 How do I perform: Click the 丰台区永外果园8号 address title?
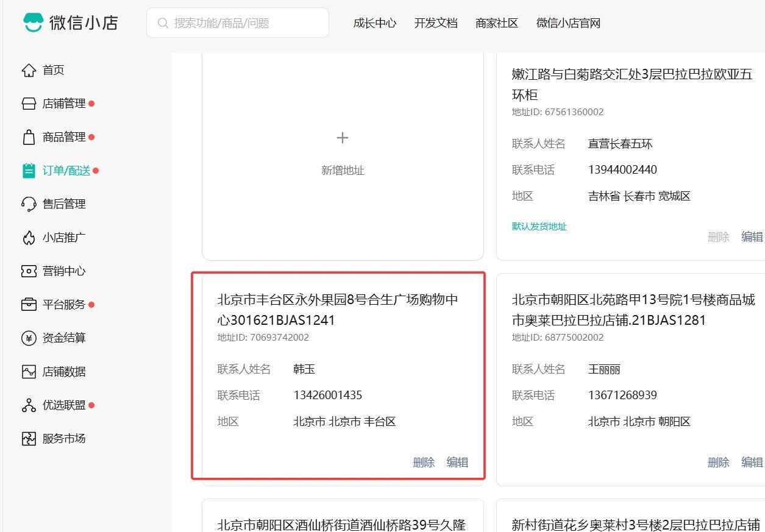pyautogui.click(x=338, y=310)
